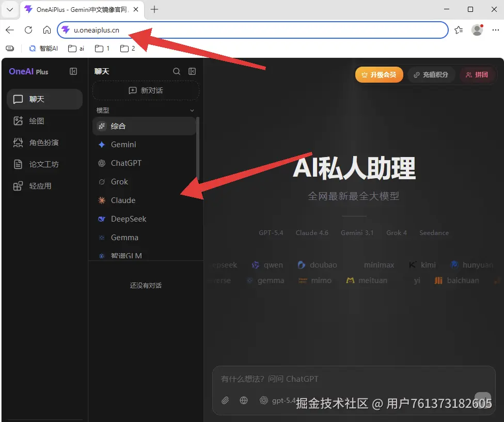This screenshot has width=504, height=422.
Task: Click the 新对话 new chat button
Action: [x=146, y=90]
